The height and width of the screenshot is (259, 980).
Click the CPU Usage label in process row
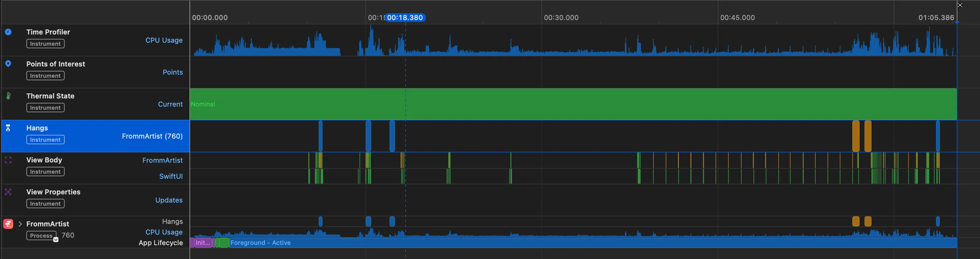[x=164, y=232]
